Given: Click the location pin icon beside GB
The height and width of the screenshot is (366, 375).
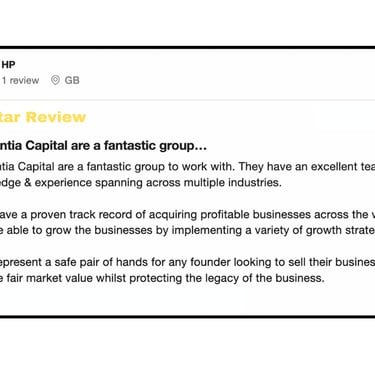Looking at the screenshot, I should [x=55, y=80].
